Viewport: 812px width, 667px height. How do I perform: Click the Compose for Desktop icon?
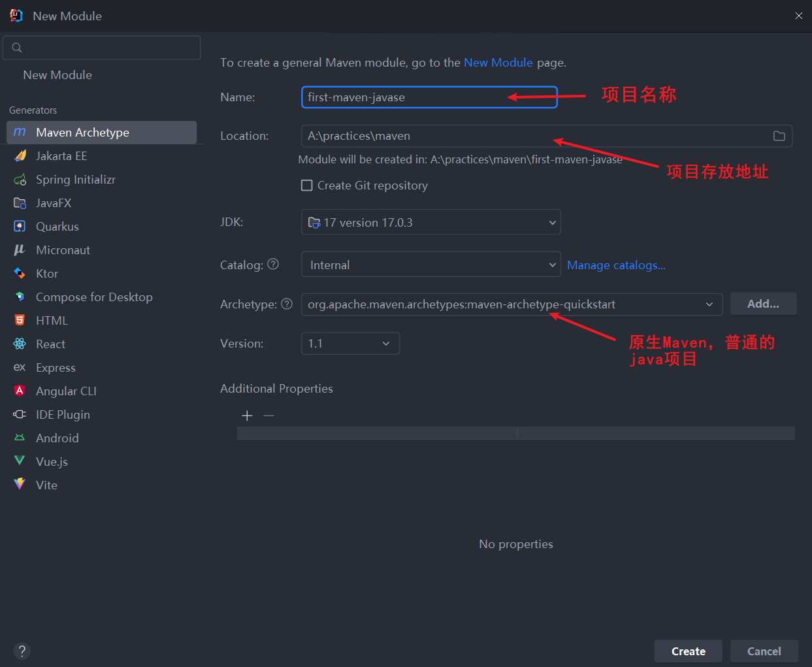(20, 297)
